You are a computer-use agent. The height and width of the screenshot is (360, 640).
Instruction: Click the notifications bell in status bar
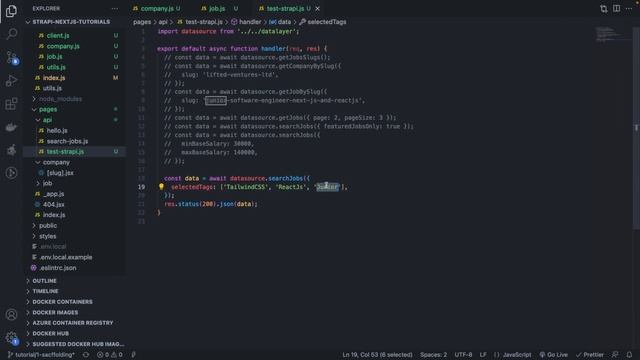[629, 355]
